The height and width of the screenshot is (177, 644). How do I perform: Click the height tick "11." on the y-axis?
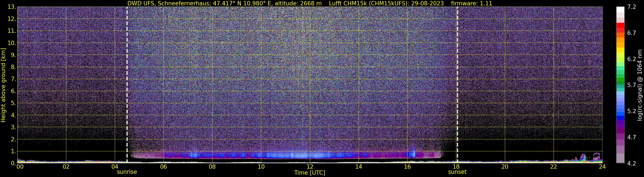[12, 31]
